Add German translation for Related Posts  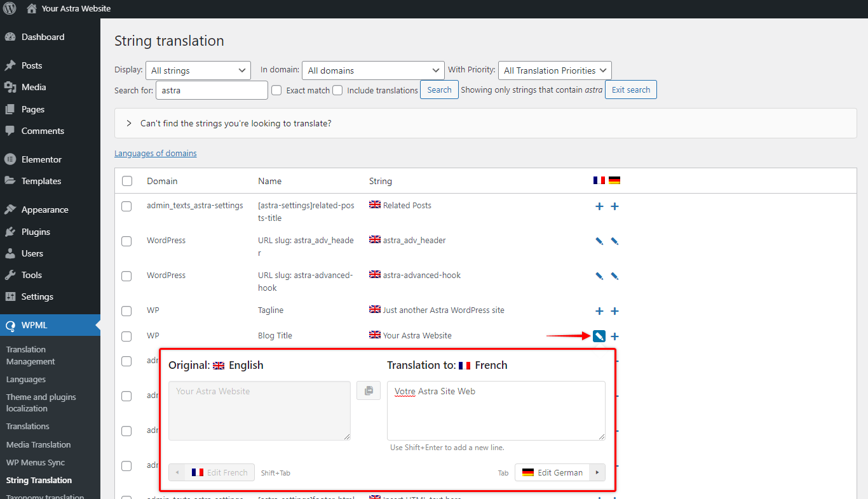614,206
